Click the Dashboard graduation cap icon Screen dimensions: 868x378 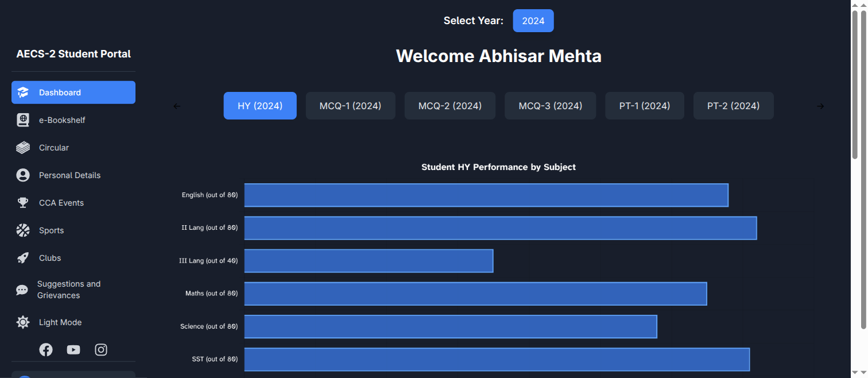23,92
